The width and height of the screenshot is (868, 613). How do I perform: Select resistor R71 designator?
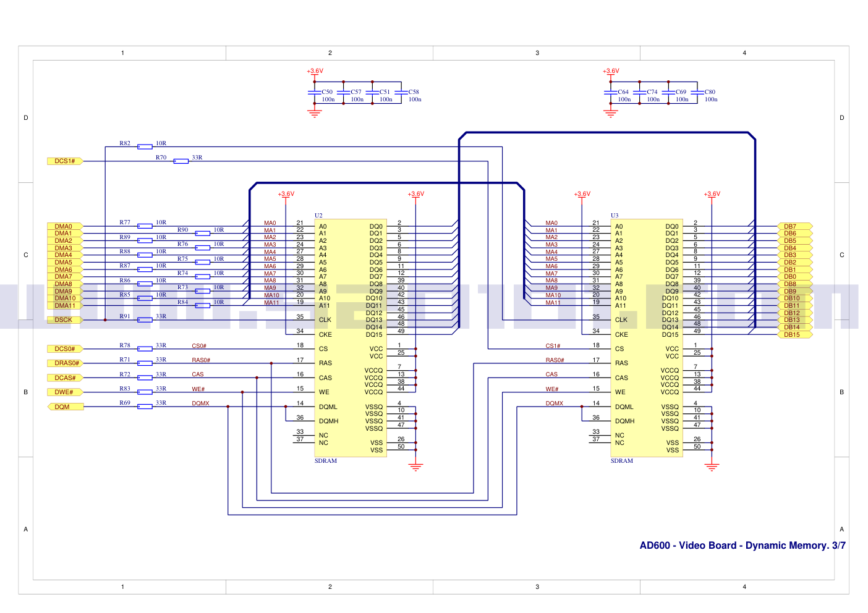click(125, 360)
